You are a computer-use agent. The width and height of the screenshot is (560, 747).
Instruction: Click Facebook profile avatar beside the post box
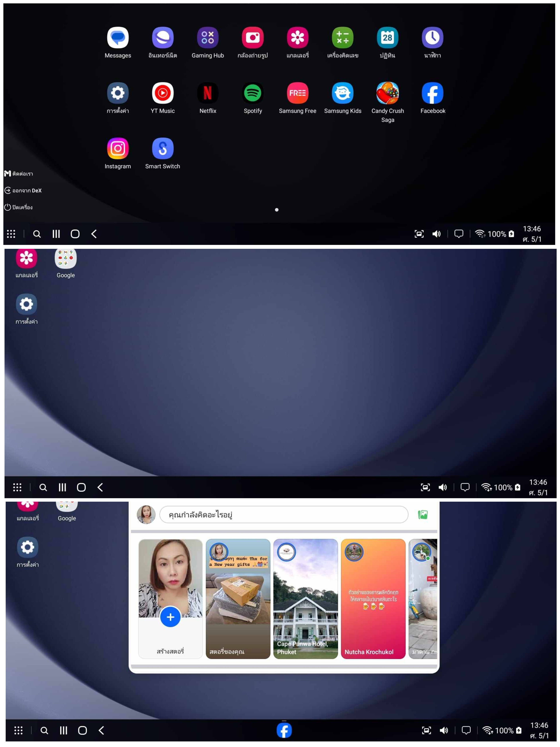[146, 514]
